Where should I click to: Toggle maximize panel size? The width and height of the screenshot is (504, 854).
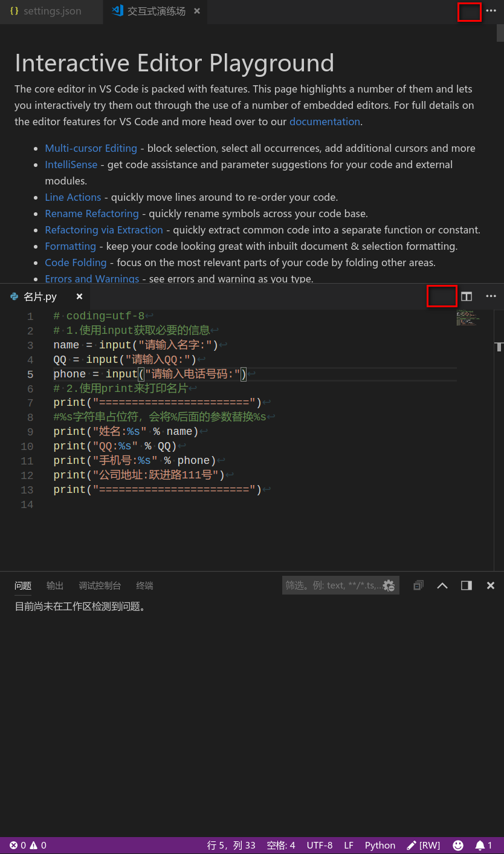(x=466, y=585)
